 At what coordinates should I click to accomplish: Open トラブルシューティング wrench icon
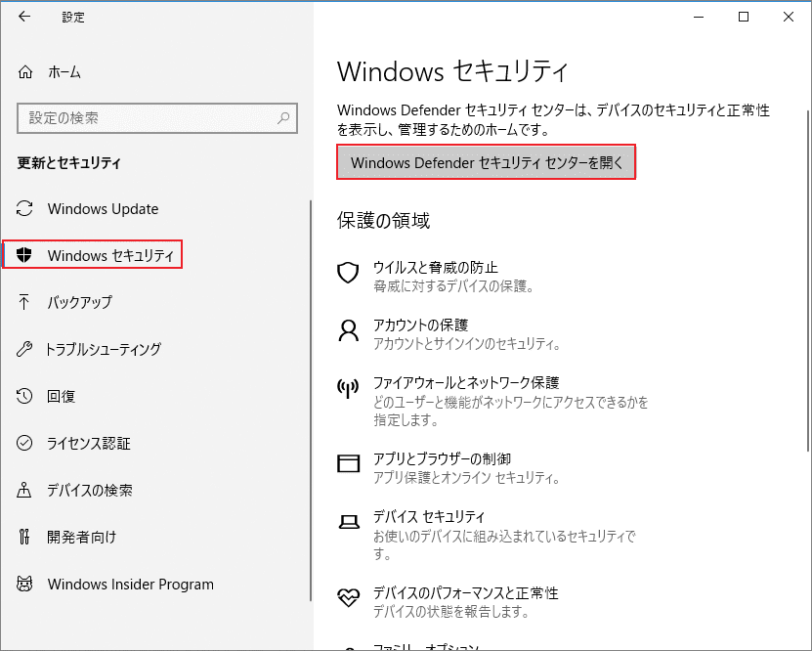[x=26, y=349]
